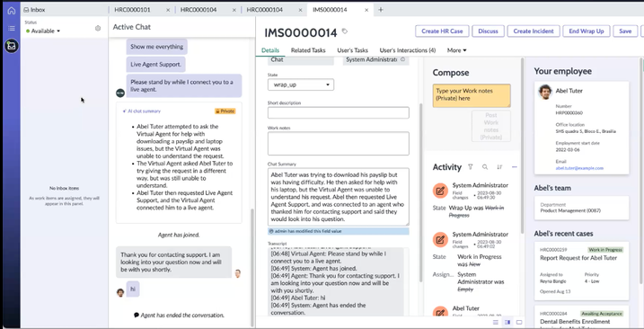Click the Transcript text box
The width and height of the screenshot is (644, 329).
336,281
